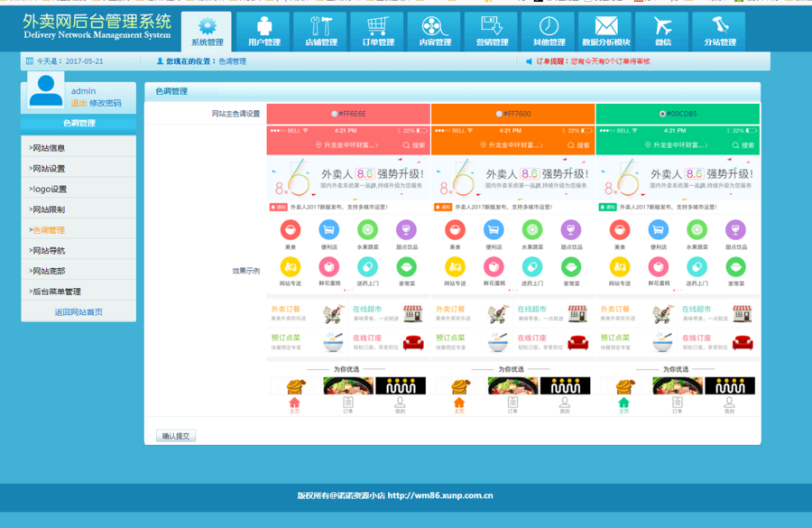This screenshot has width=812, height=528.
Task: Select the #00CD85 green color radio
Action: pyautogui.click(x=662, y=114)
